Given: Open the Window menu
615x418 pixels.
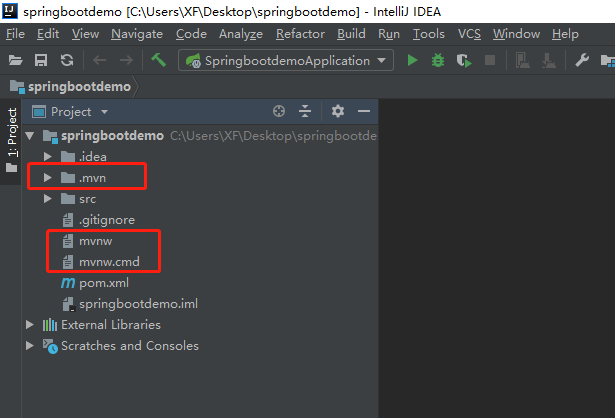Looking at the screenshot, I should click(x=516, y=34).
